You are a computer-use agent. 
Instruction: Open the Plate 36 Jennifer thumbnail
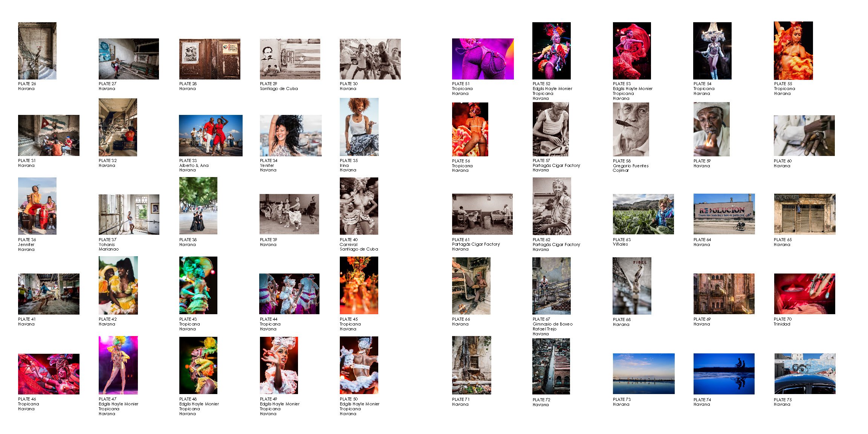click(37, 206)
